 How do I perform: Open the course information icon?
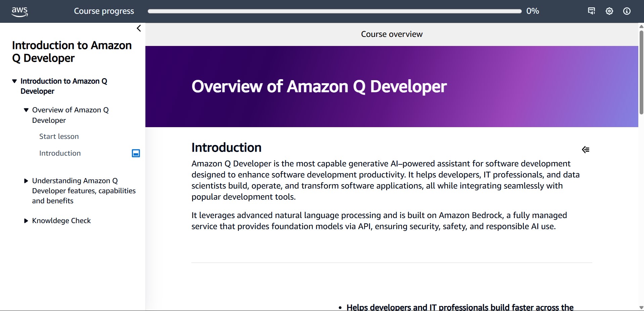point(627,11)
